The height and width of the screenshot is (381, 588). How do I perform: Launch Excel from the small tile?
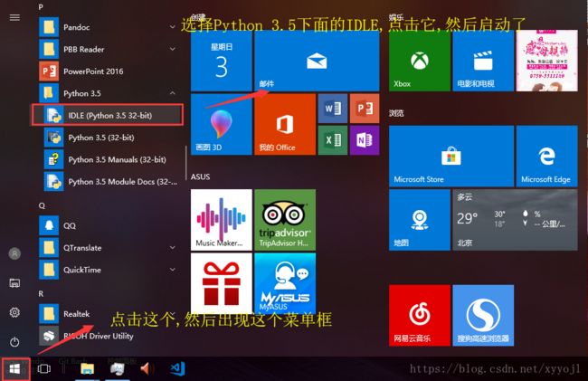pyautogui.click(x=333, y=140)
